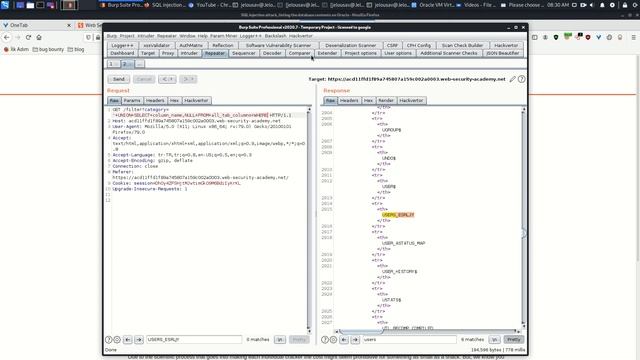
Task: Switch to the Decoder tab
Action: 272,53
